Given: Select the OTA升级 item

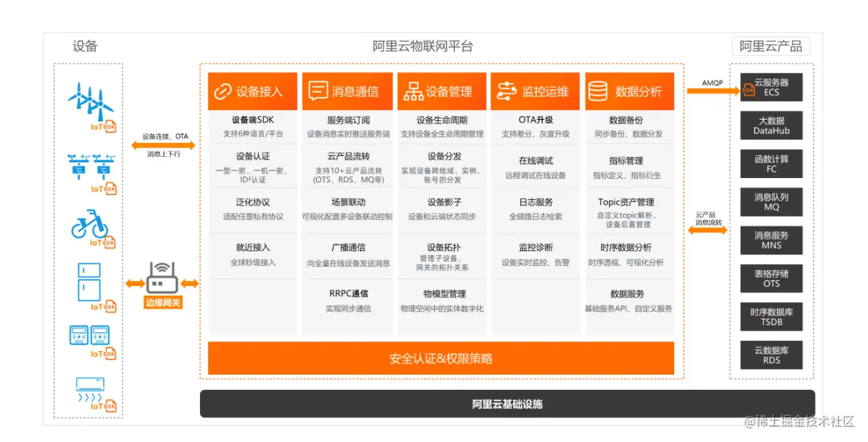Looking at the screenshot, I should click(x=535, y=120).
